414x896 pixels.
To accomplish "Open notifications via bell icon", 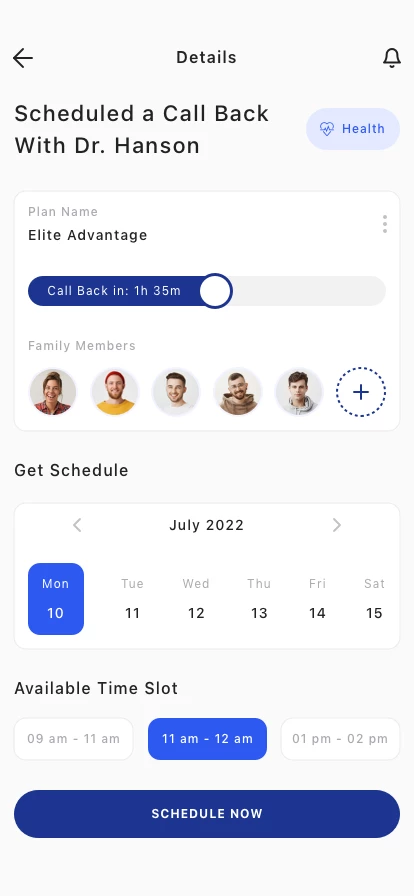I will click(392, 58).
